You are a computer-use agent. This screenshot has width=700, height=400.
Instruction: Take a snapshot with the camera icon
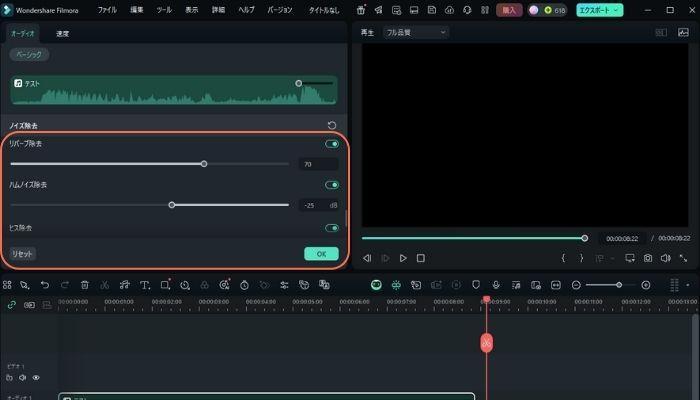tap(648, 258)
